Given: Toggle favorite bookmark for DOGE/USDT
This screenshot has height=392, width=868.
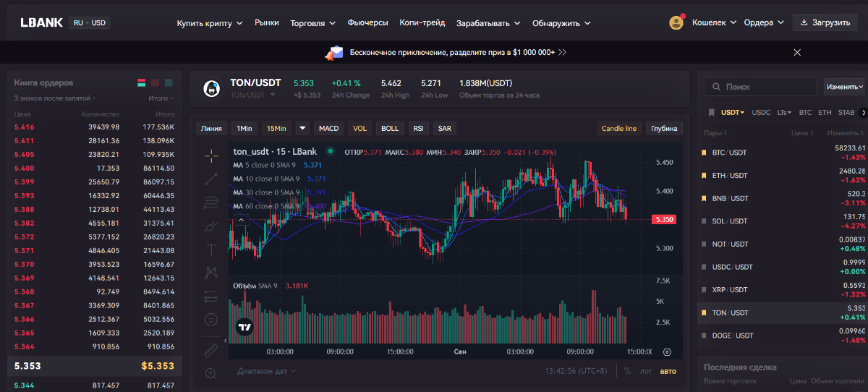Looking at the screenshot, I should coord(705,336).
